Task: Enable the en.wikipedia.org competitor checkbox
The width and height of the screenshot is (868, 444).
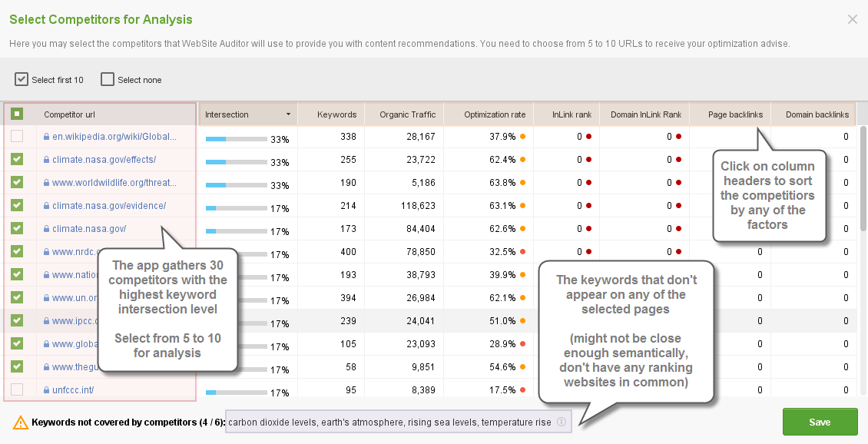Action: [x=17, y=137]
